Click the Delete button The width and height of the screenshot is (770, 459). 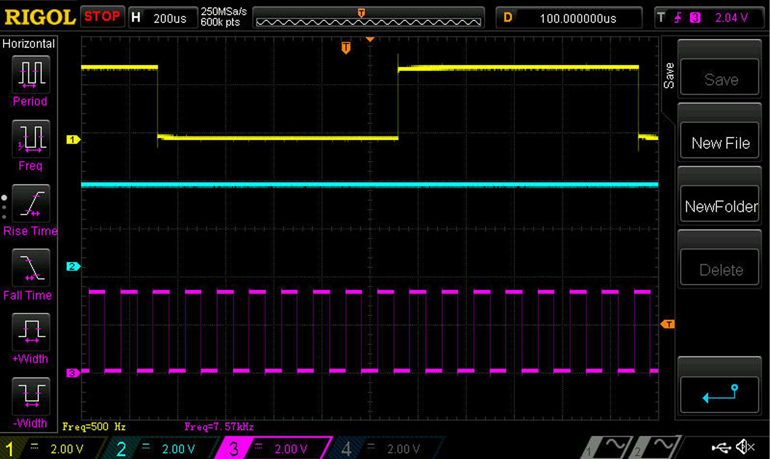click(x=719, y=268)
